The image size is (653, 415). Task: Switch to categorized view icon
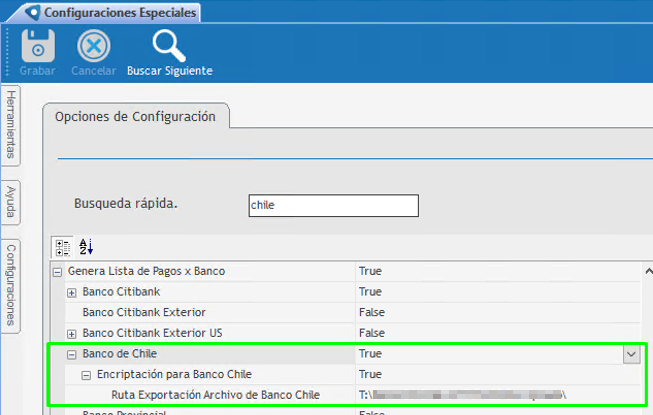point(63,247)
